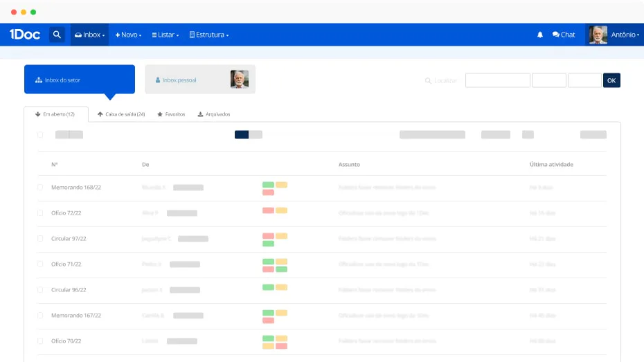Switch to Caixa de saída (24) tab
644x362 pixels.
(x=121, y=114)
